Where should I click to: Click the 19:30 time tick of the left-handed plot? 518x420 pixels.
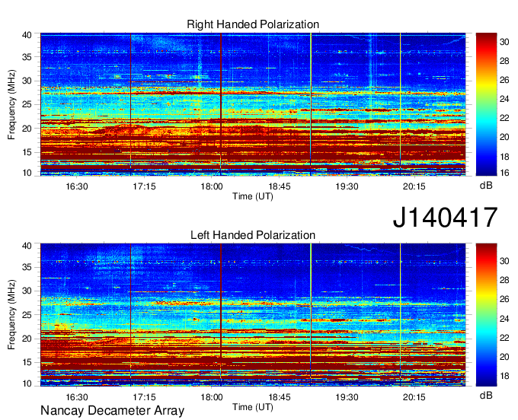pyautogui.click(x=347, y=397)
